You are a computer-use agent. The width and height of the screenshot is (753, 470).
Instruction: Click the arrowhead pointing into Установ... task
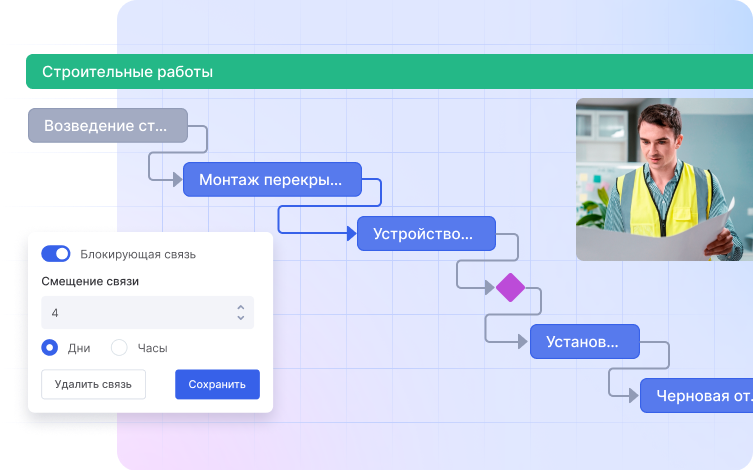pos(523,342)
